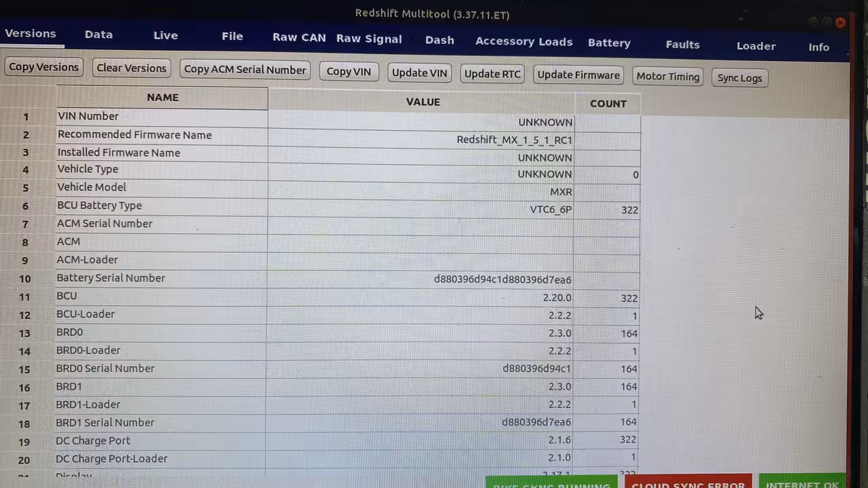Screen dimensions: 868x488
Task: Click row header number 8
Action: [25, 243]
